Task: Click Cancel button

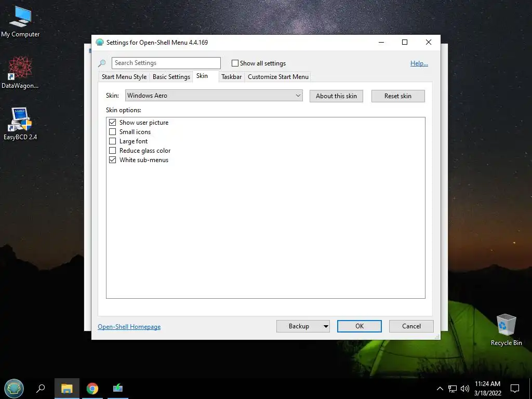Action: 411,326
